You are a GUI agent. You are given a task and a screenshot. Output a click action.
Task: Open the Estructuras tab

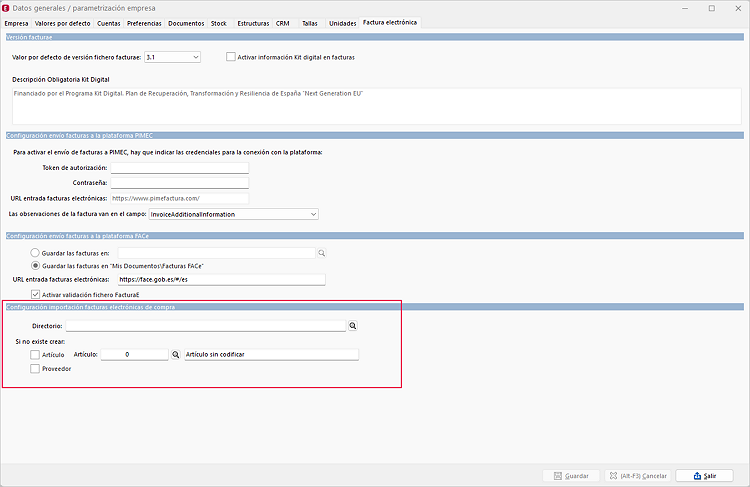(253, 23)
